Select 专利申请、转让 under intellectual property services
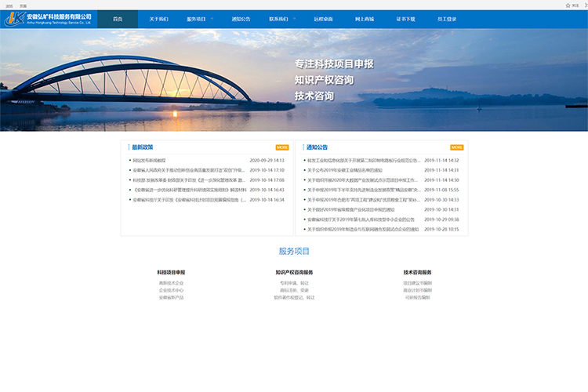Viewport: 588px width, 392px height. (x=294, y=282)
